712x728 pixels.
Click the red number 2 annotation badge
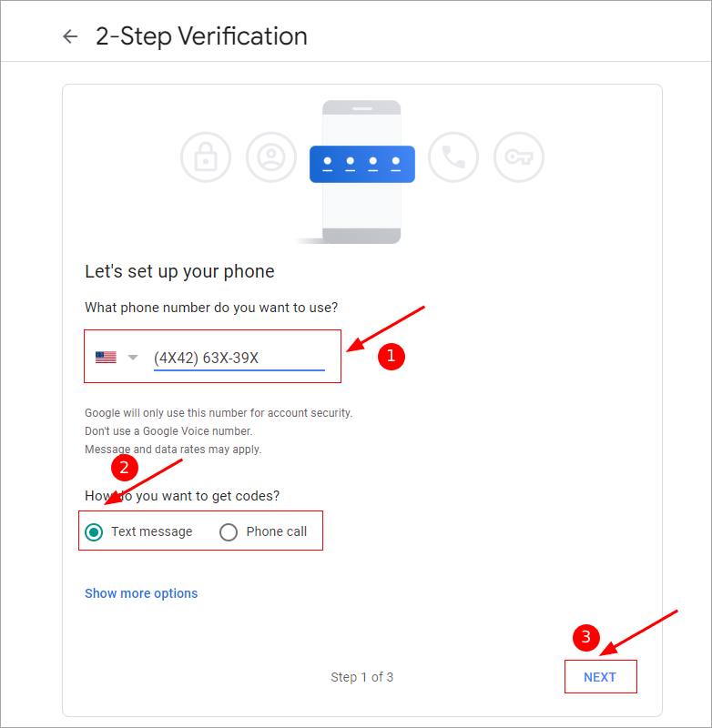click(125, 467)
